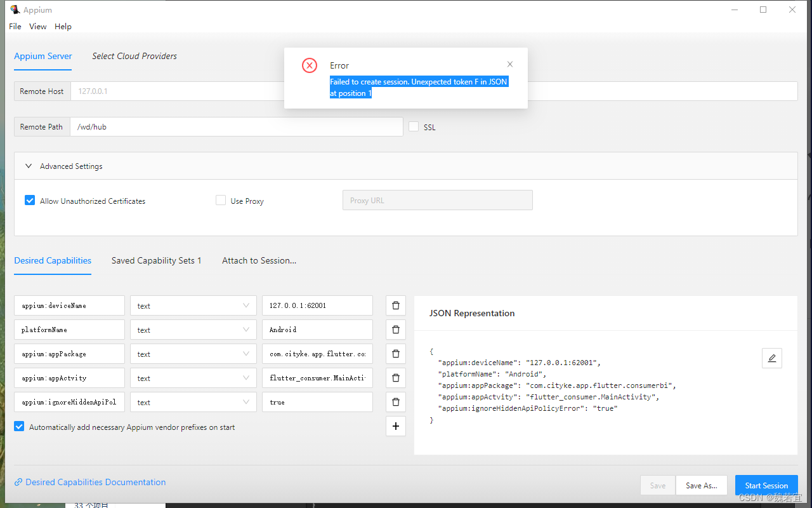Delete the appium:appPackage capability row
The image size is (812, 508).
point(395,353)
